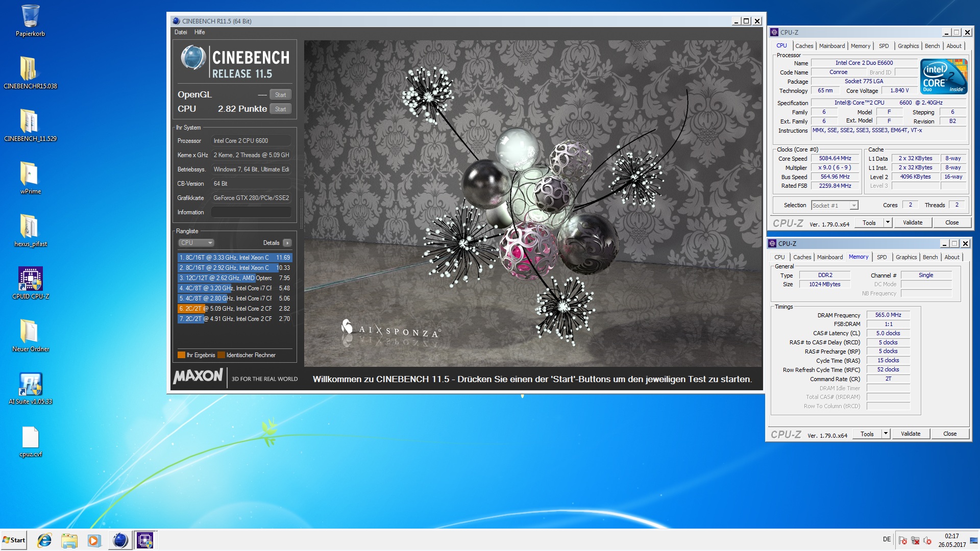The width and height of the screenshot is (980, 551).
Task: Open the CPU ranking type dropdown
Action: 196,243
